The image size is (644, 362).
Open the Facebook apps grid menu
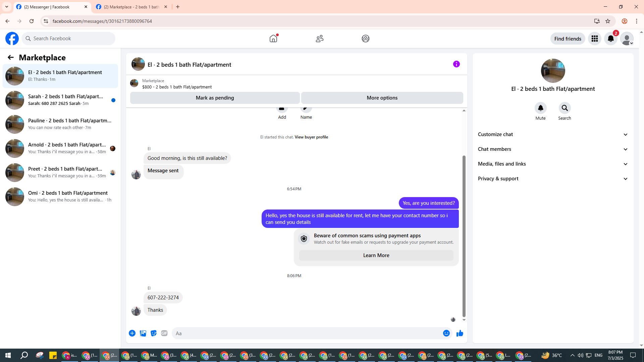tap(594, 39)
